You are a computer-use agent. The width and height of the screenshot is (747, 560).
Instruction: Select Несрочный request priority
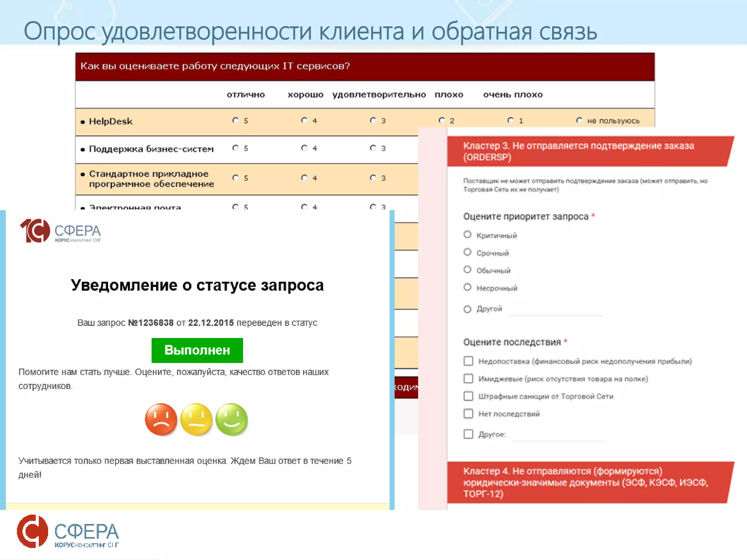(x=468, y=287)
